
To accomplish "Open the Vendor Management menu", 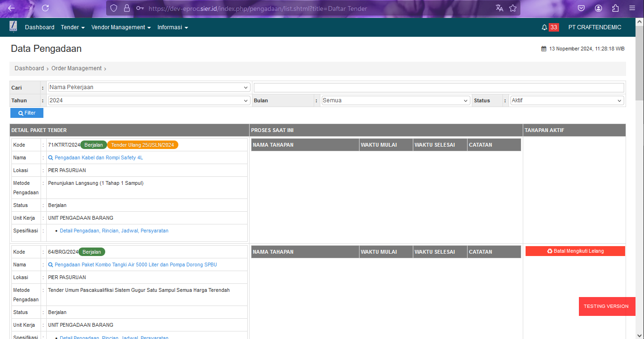I will click(x=121, y=27).
